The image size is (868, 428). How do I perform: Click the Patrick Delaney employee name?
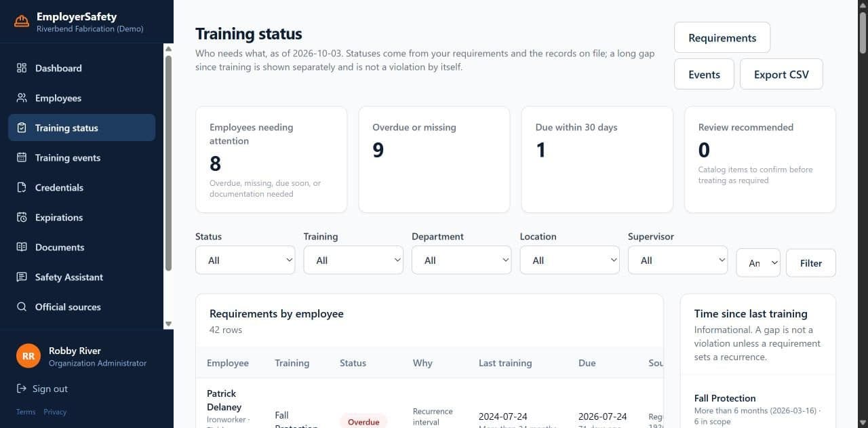(x=224, y=400)
